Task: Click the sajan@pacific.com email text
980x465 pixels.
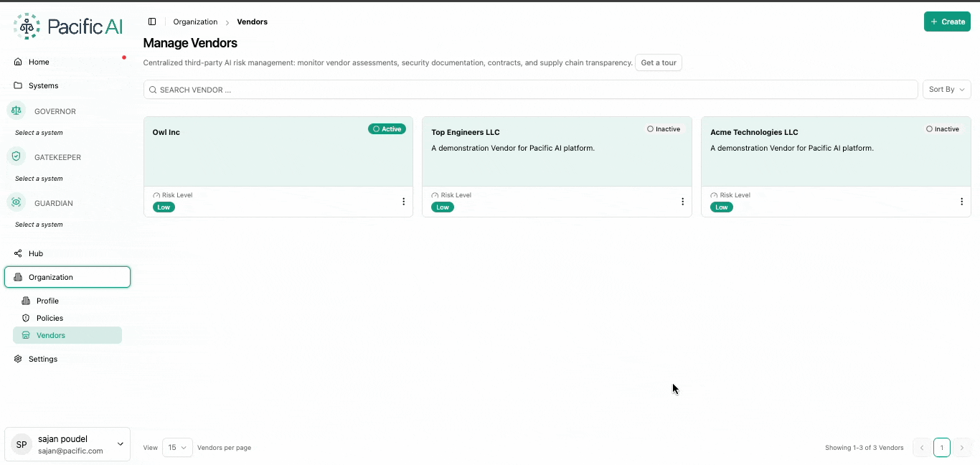Action: pos(70,451)
